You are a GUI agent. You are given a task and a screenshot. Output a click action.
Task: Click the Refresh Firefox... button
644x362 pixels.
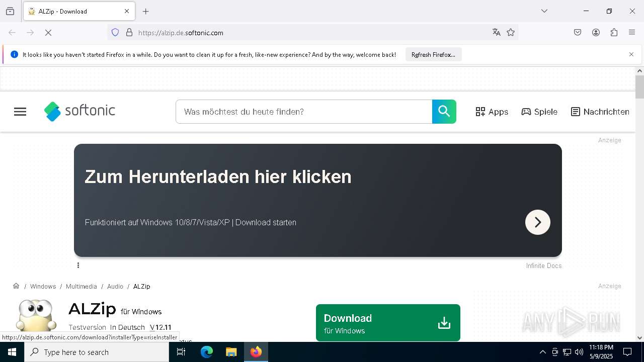pos(433,55)
